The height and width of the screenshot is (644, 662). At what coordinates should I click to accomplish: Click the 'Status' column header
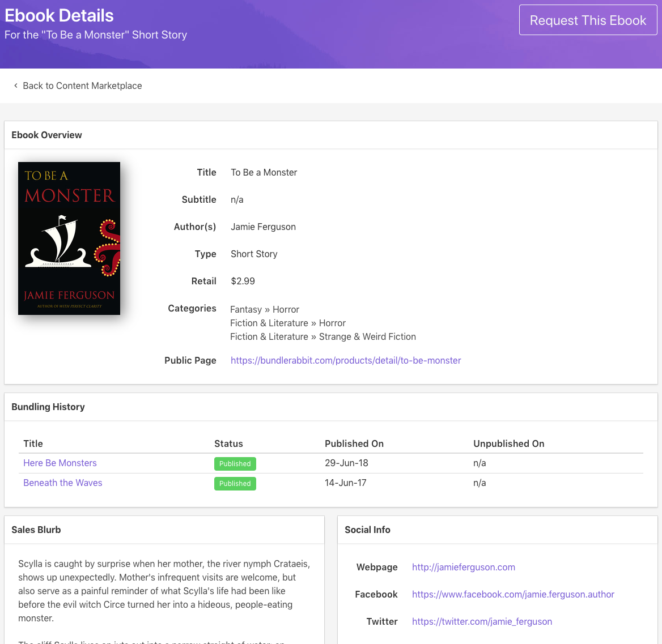tap(229, 443)
